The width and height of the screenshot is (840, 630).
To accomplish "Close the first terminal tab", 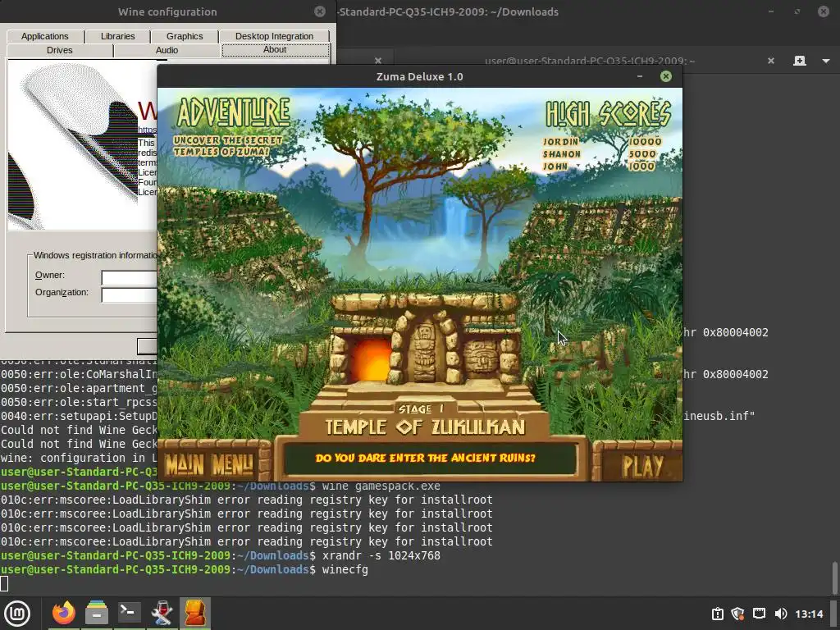I will [x=377, y=61].
